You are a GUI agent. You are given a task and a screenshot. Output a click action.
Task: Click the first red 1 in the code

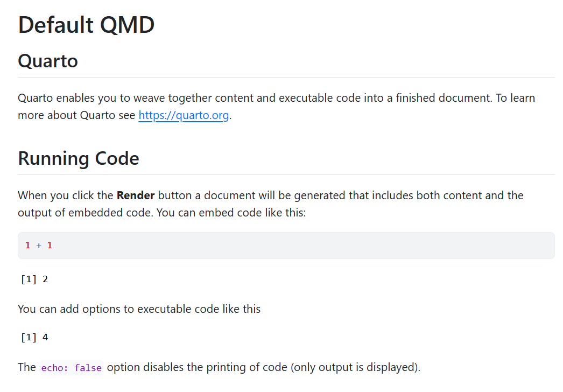[27, 246]
